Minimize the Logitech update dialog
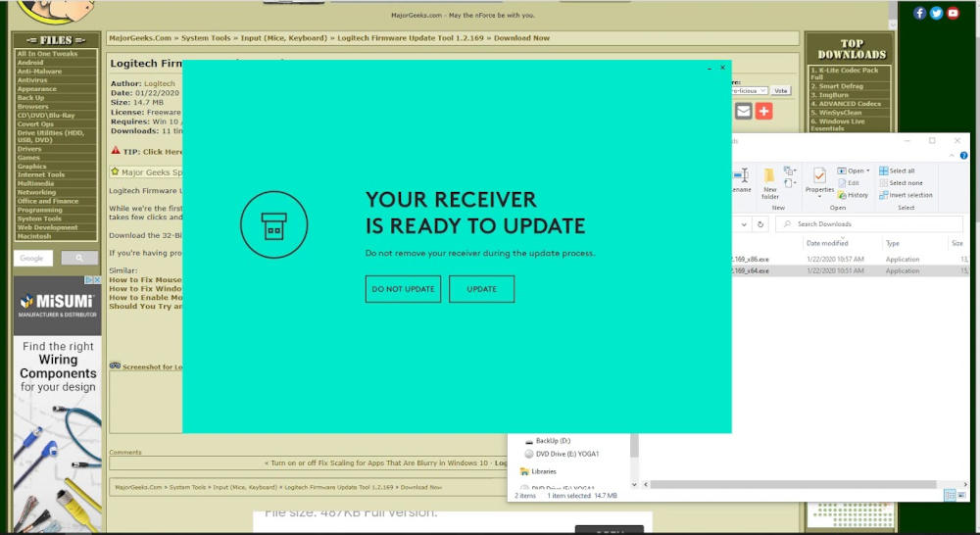980x535 pixels. point(710,68)
